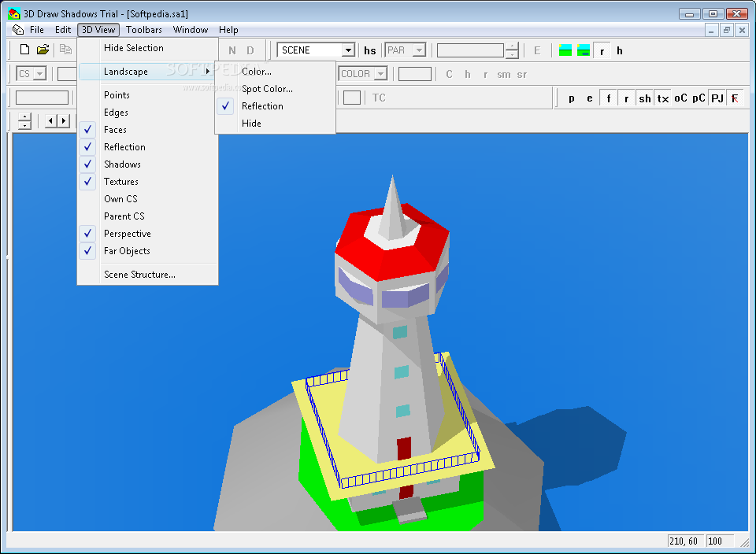This screenshot has height=554, width=756.
Task: Toggle the 'r' reflection button next to 'f'
Action: point(626,98)
